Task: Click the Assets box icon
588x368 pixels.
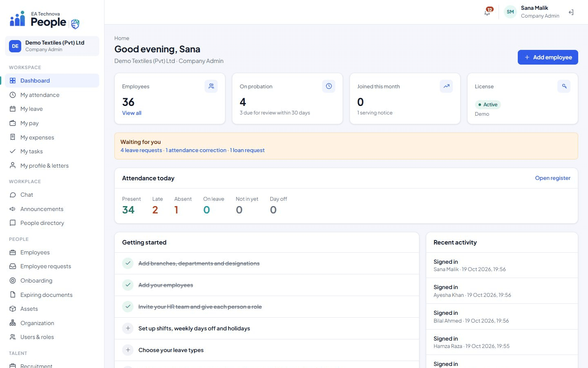Action: point(13,309)
